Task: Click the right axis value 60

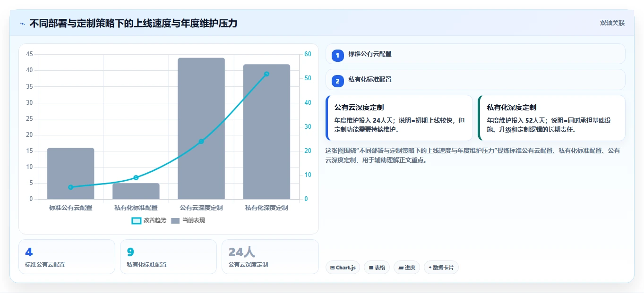Action: point(308,54)
